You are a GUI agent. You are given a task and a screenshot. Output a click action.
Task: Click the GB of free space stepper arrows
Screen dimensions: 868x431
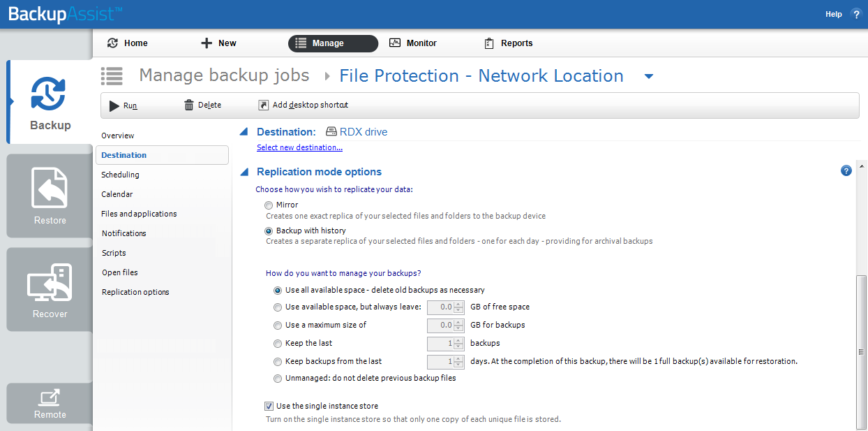coord(458,307)
